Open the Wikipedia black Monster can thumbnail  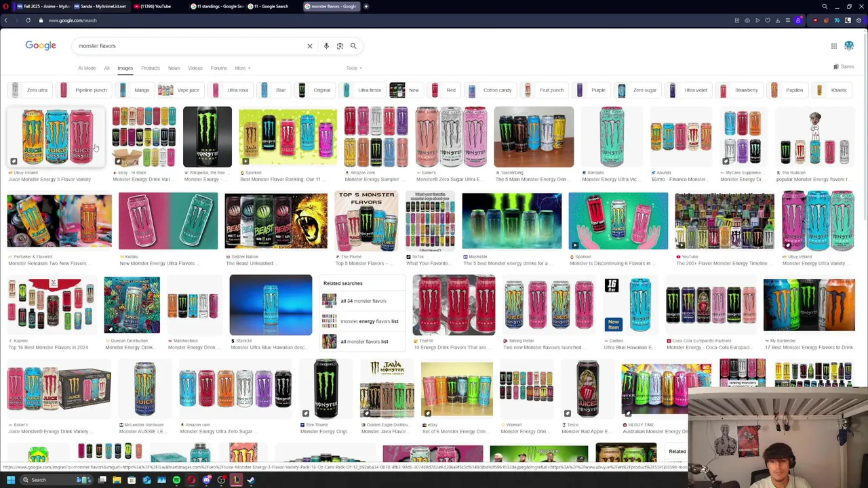(x=207, y=137)
